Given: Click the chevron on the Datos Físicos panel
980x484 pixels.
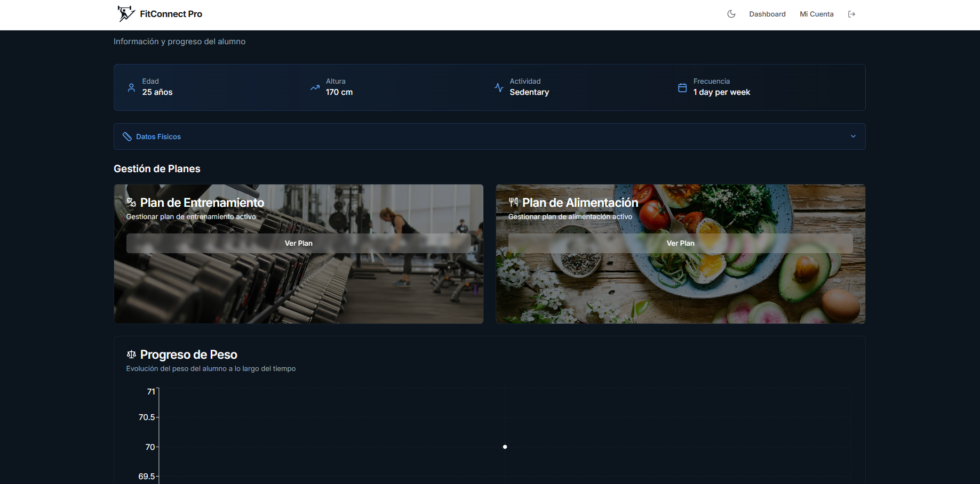Looking at the screenshot, I should [852, 136].
